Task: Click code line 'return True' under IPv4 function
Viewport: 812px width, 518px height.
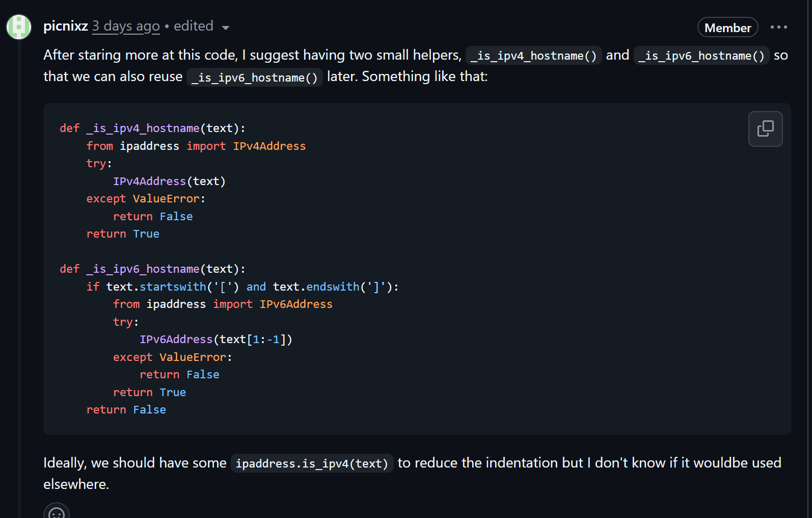Action: (x=123, y=234)
